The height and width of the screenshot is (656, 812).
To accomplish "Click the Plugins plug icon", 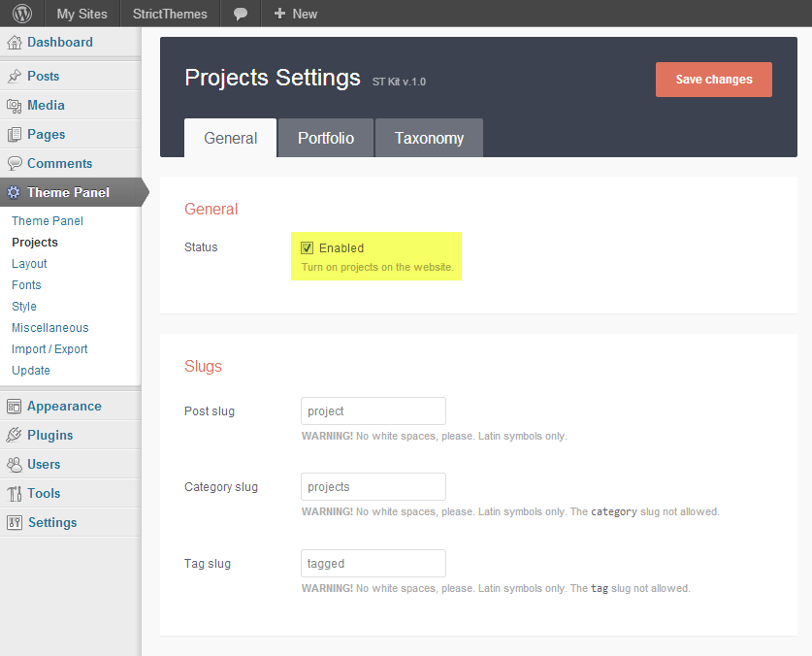I will tap(15, 436).
